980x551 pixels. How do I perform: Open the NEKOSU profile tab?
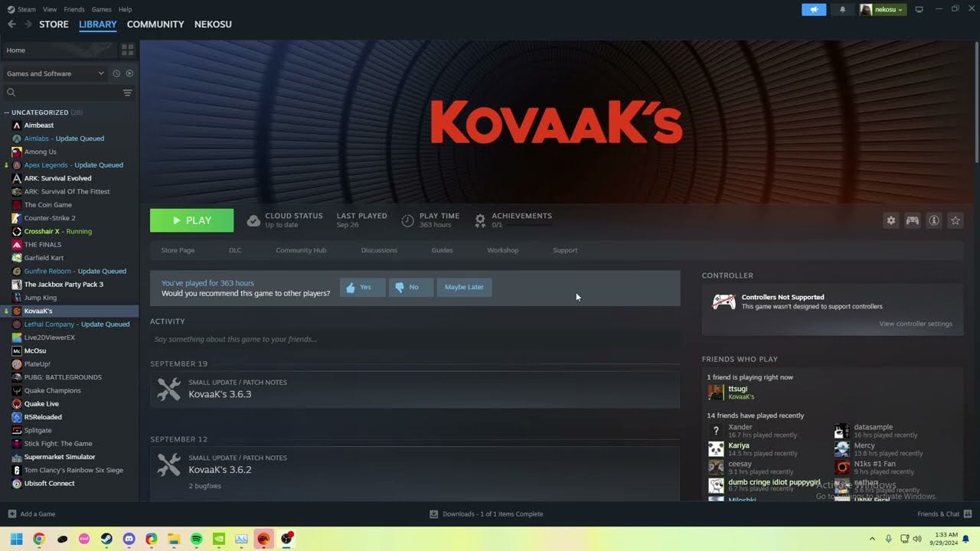pyautogui.click(x=213, y=24)
